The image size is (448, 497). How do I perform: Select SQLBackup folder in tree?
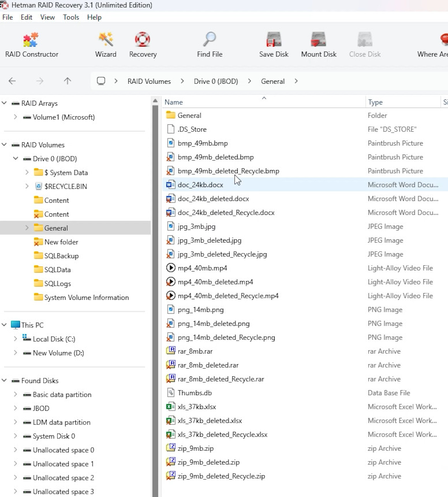[x=61, y=256]
